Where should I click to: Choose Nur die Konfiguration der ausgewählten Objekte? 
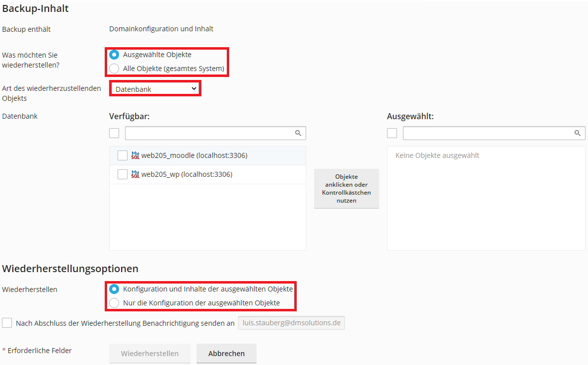[114, 303]
